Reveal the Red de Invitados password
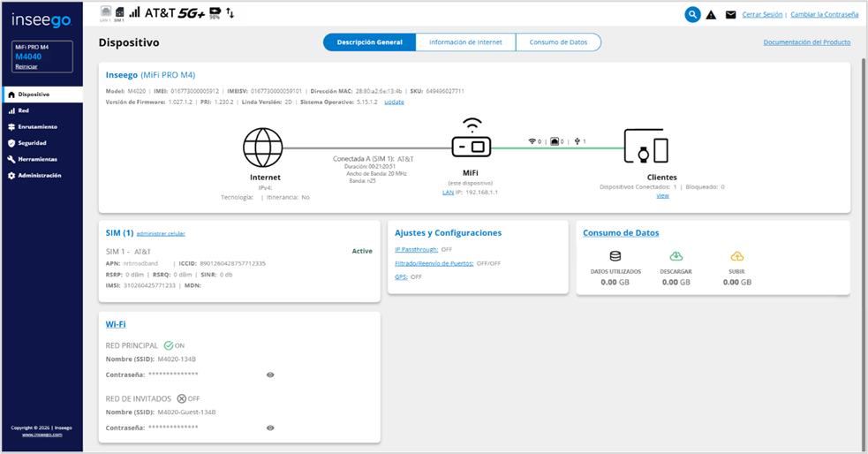868x454 pixels. pyautogui.click(x=270, y=428)
